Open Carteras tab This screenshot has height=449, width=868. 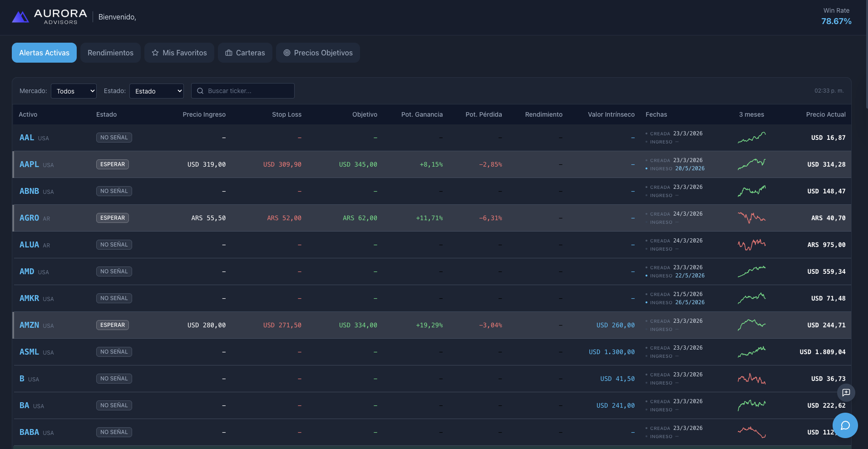[x=245, y=53]
